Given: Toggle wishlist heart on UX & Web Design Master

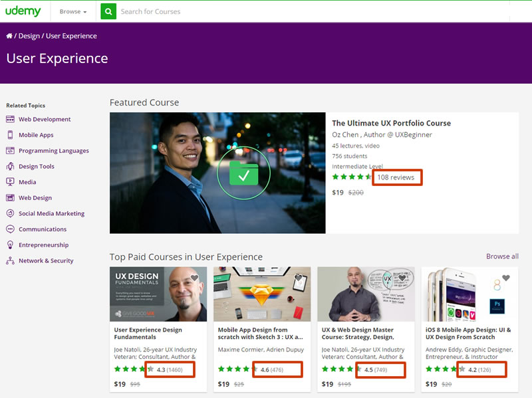Looking at the screenshot, I should coord(402,278).
